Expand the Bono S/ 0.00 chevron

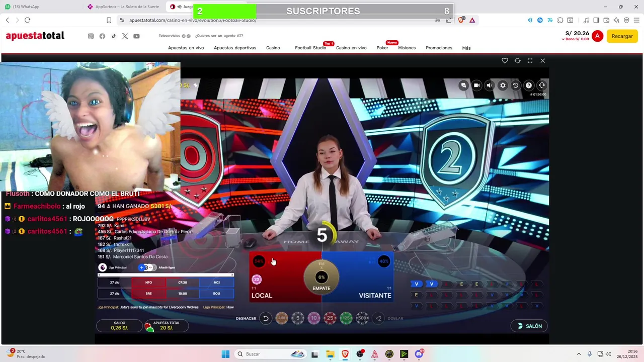point(563,39)
